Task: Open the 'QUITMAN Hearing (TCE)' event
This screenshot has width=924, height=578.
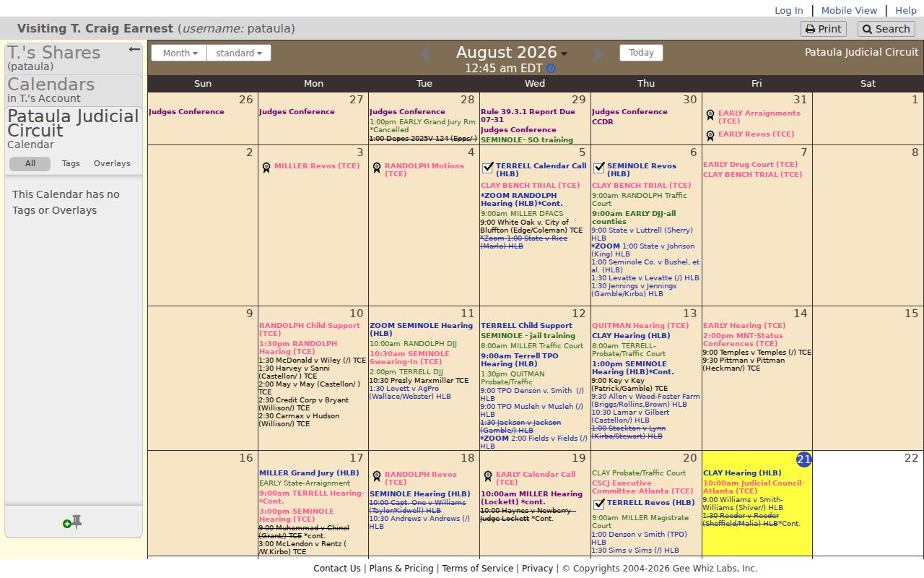Action: (640, 326)
